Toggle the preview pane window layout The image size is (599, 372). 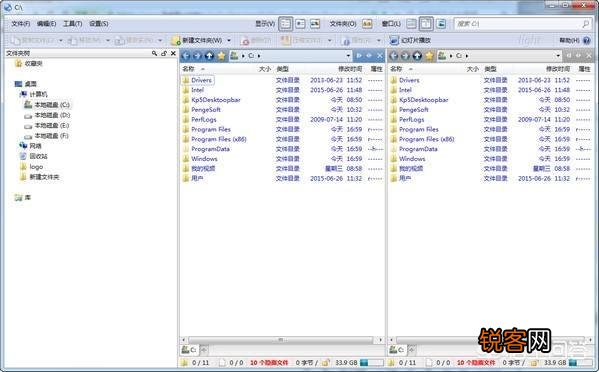pos(441,24)
